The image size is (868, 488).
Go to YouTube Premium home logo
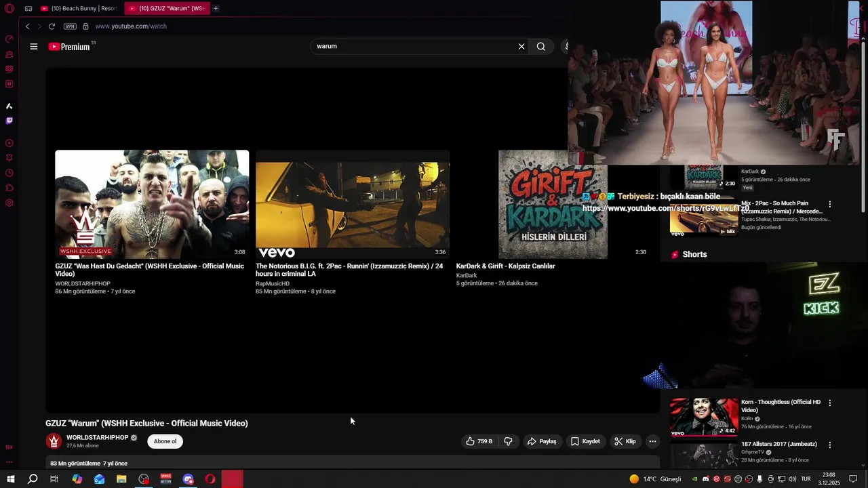[x=70, y=46]
